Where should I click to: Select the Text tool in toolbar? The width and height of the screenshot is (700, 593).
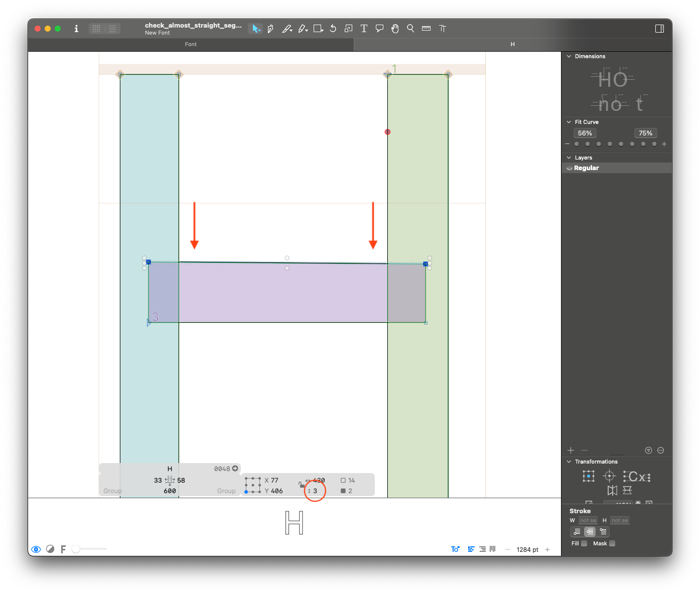point(364,29)
